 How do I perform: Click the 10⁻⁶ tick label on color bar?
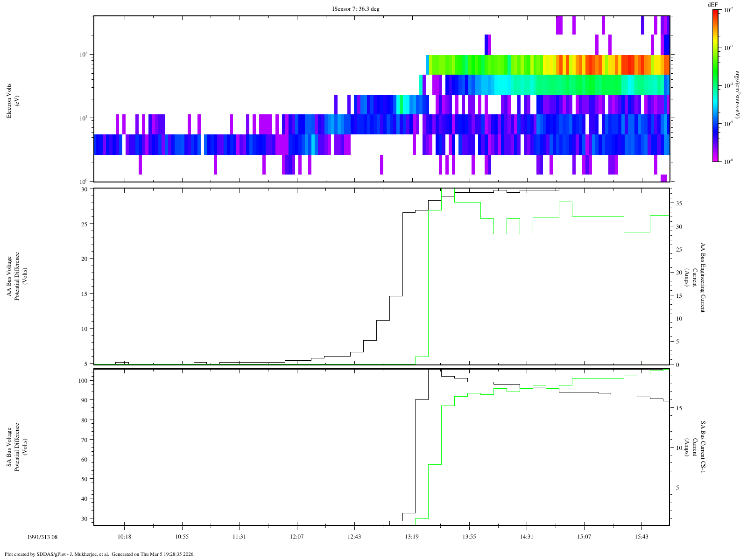(728, 161)
